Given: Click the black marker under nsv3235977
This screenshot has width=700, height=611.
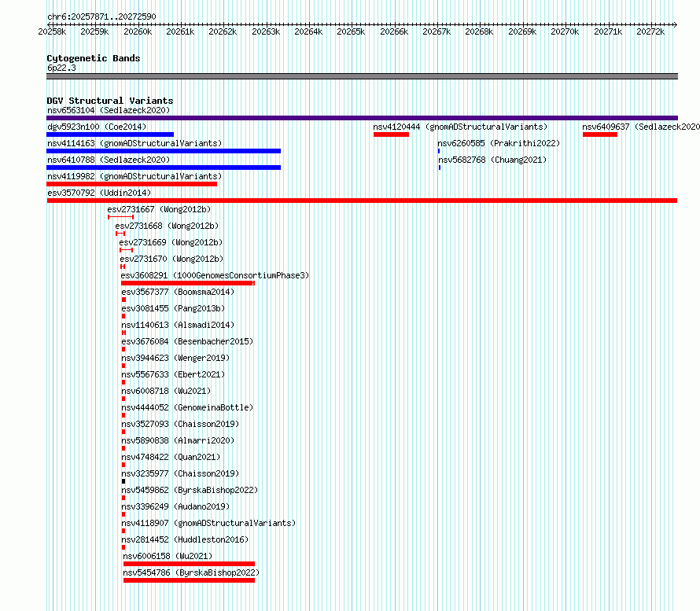Looking at the screenshot, I should (123, 481).
